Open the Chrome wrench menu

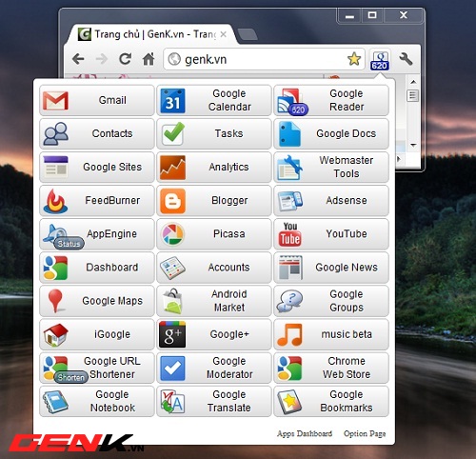(406, 59)
